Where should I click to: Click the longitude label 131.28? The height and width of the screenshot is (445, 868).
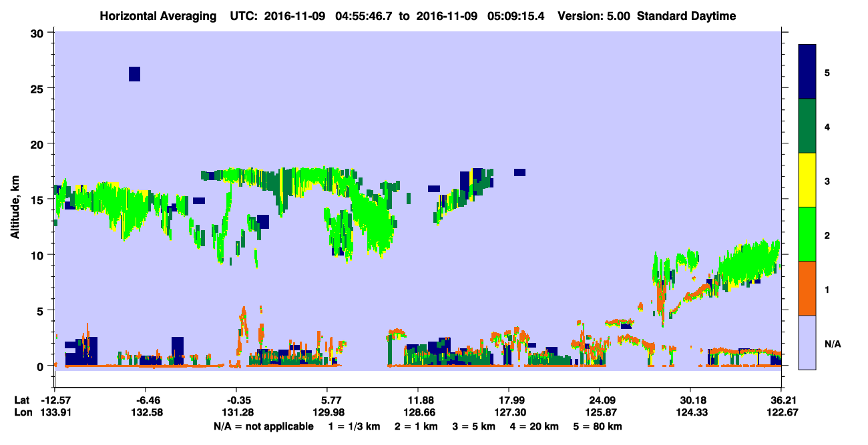click(236, 412)
